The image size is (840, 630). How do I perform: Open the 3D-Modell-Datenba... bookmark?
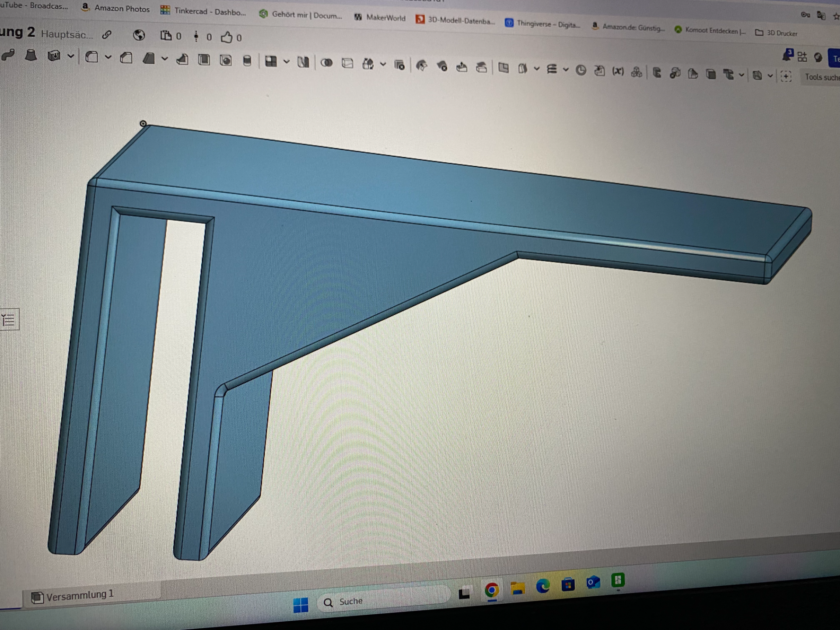pyautogui.click(x=455, y=21)
